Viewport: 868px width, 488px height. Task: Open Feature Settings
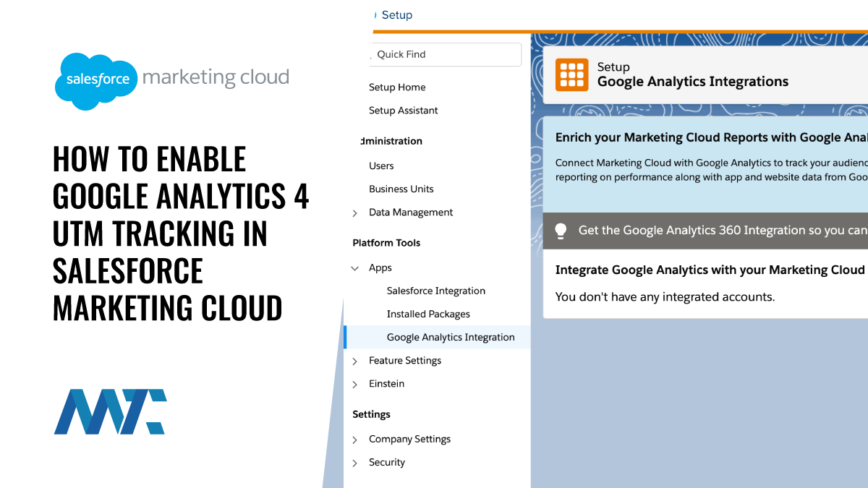[405, 360]
